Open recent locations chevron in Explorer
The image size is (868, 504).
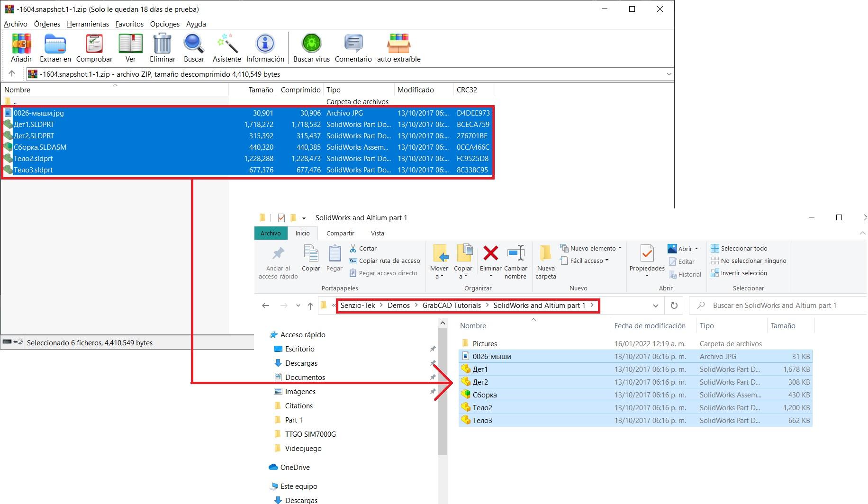pos(298,306)
